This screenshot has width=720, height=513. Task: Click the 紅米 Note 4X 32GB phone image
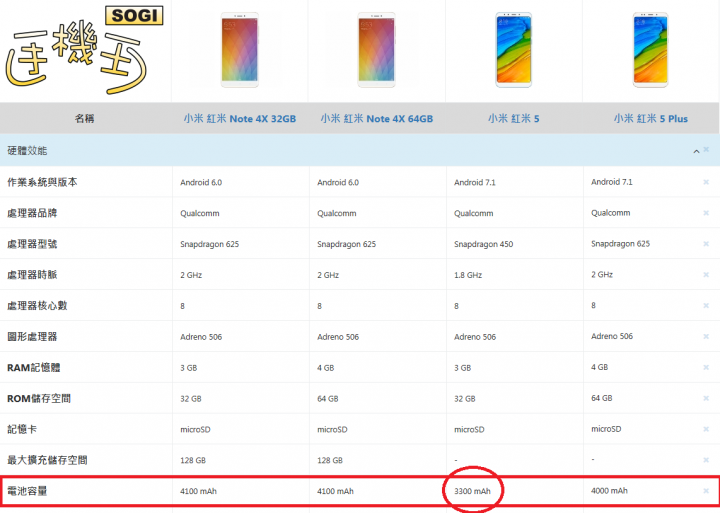tap(240, 50)
